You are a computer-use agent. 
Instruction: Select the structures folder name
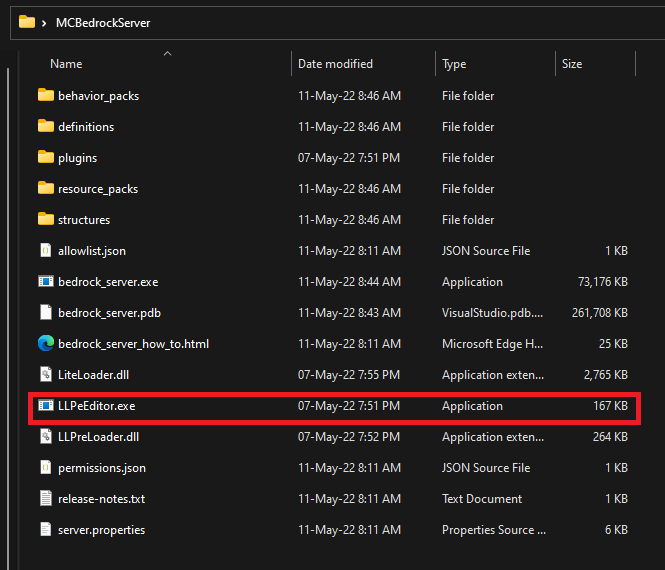[x=84, y=220]
